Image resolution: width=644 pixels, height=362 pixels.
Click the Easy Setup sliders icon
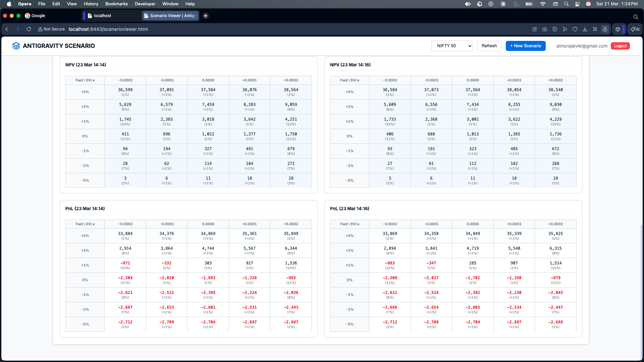pos(595,29)
